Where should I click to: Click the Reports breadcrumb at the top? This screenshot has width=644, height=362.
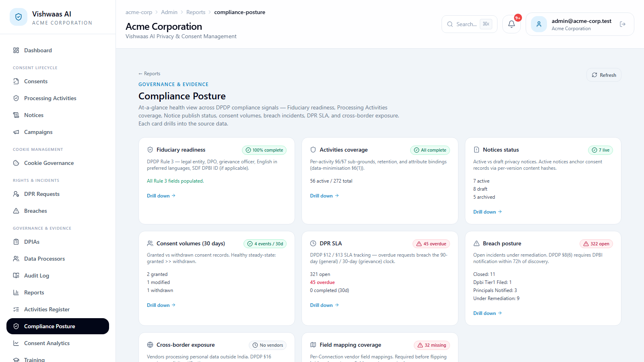pyautogui.click(x=196, y=12)
